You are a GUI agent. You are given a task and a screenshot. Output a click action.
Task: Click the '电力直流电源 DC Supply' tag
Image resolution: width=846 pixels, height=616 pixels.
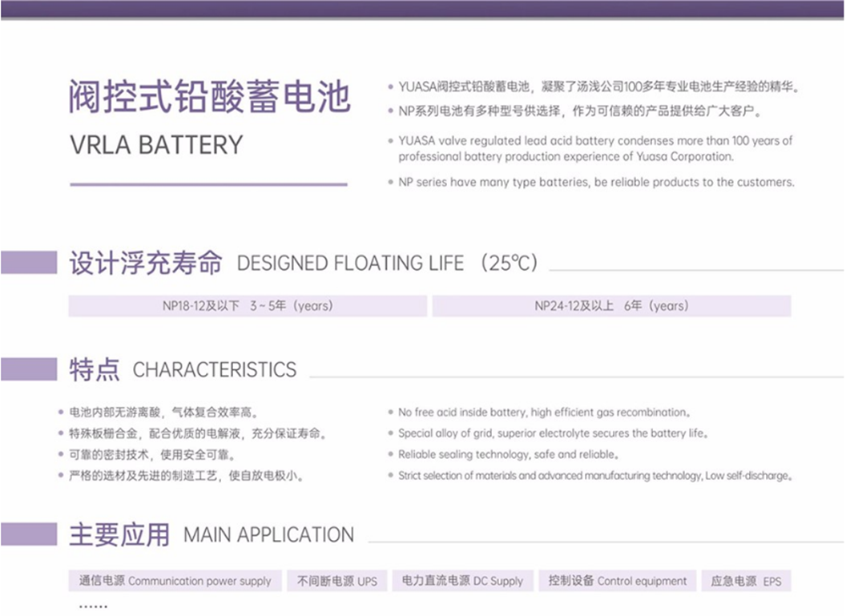pos(462,581)
